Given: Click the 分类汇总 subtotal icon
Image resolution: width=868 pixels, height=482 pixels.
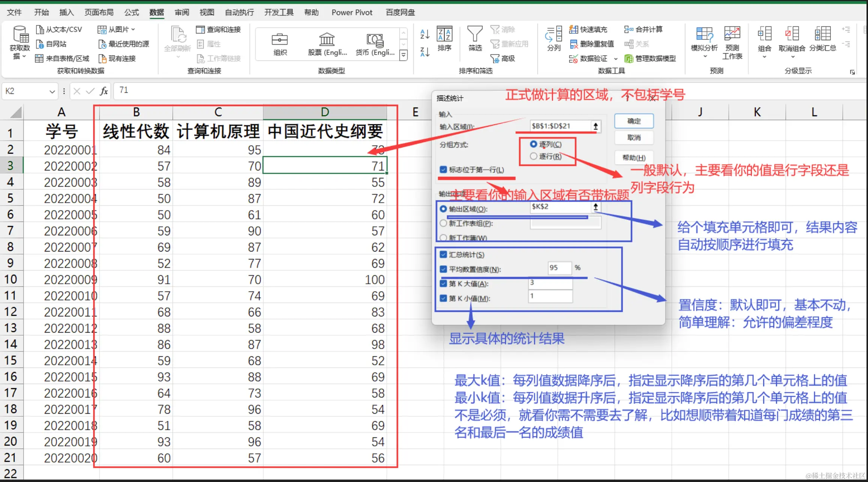Looking at the screenshot, I should [x=822, y=39].
